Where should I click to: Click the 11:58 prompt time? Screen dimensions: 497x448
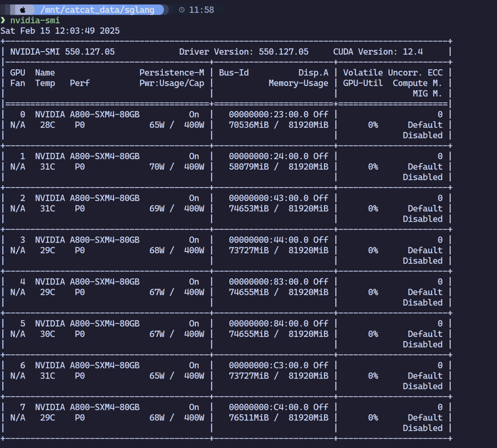click(x=202, y=10)
